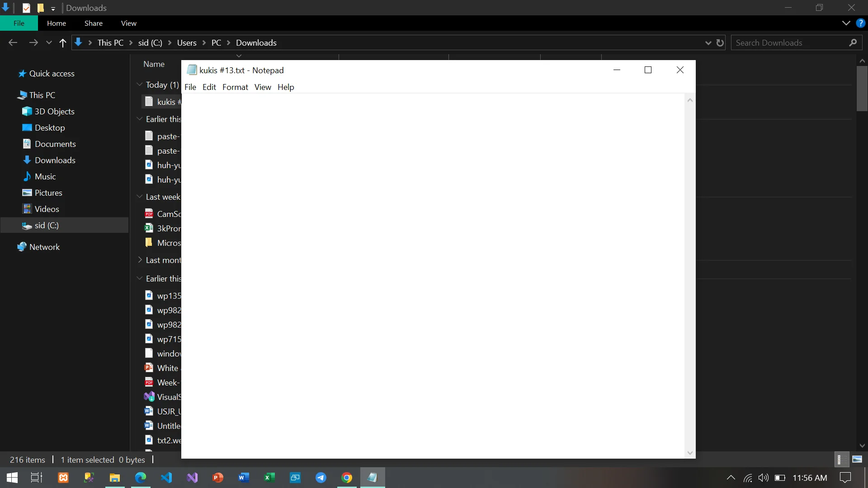The width and height of the screenshot is (868, 488).
Task: Click sid (C:) in breadcrumb
Action: [150, 43]
